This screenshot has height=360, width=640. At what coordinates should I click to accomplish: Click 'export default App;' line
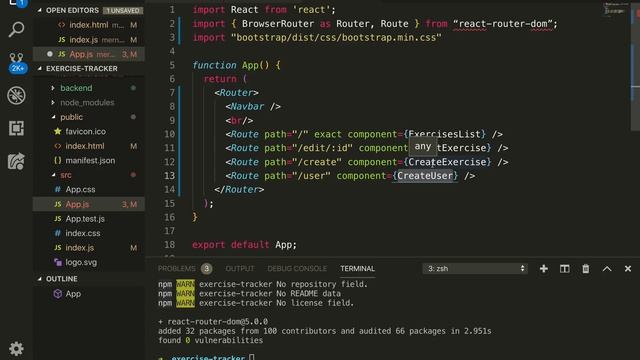click(244, 244)
